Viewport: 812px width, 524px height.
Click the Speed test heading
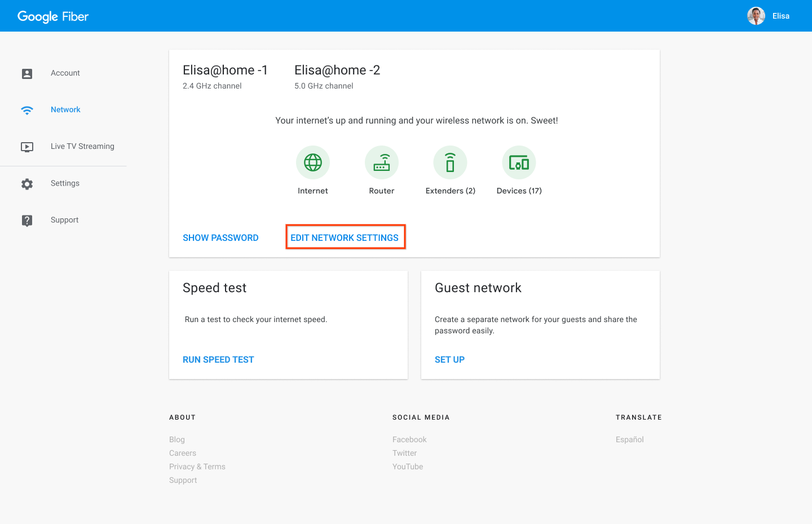215,288
